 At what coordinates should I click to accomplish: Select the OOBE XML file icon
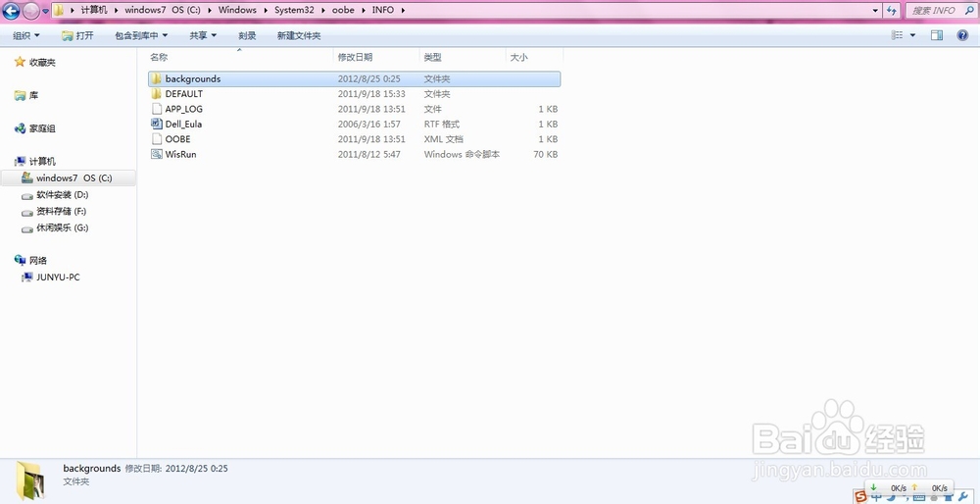click(x=156, y=139)
